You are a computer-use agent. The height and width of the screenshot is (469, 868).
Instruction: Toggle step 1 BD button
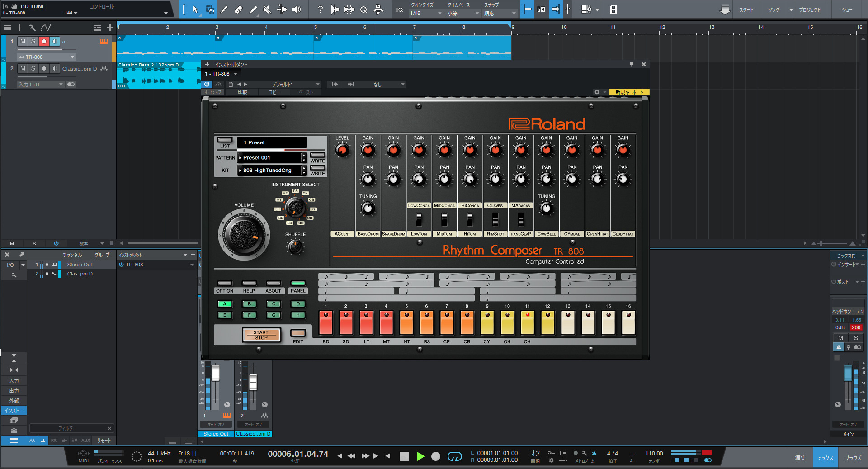click(x=326, y=322)
